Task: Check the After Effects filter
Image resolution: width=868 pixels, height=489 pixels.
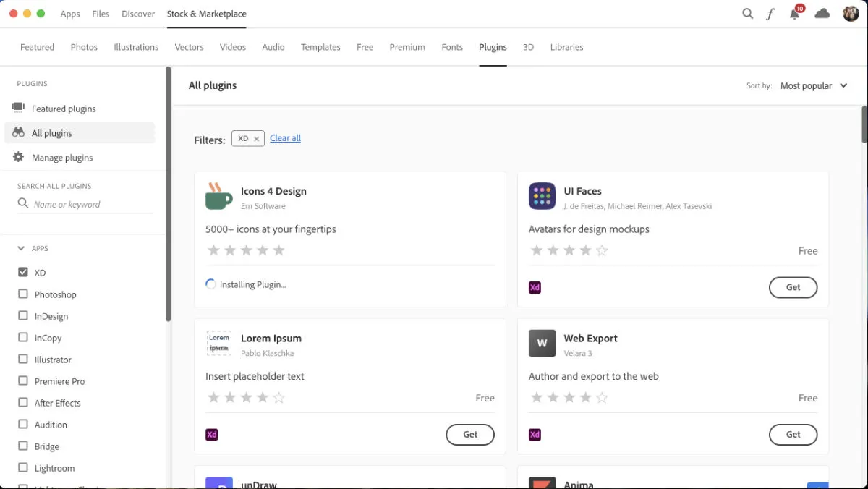Action: [22, 402]
